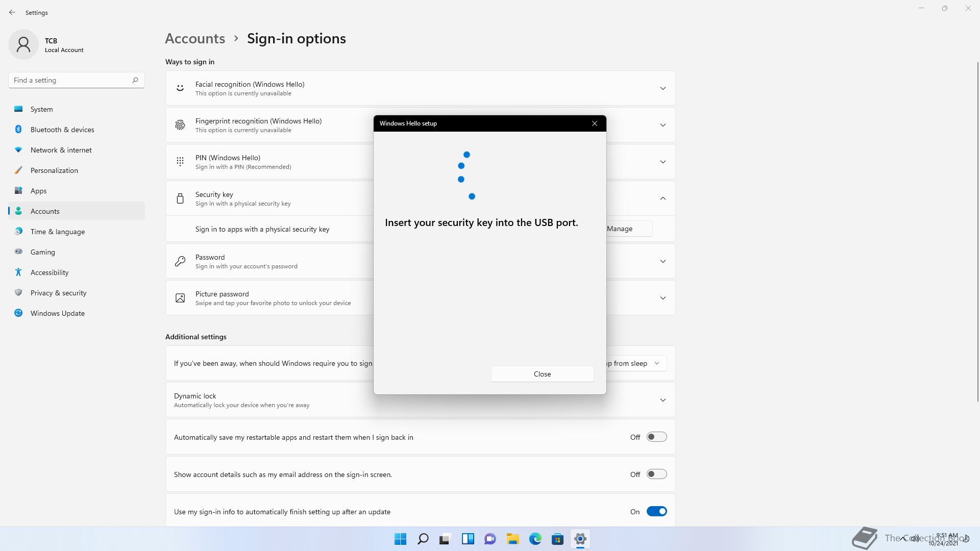Open the wake from sleep sign-in dropdown
The width and height of the screenshot is (980, 551).
pyautogui.click(x=636, y=363)
